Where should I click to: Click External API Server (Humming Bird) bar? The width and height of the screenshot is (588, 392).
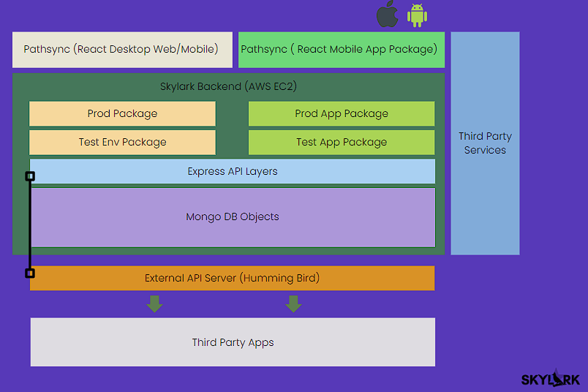pos(233,278)
